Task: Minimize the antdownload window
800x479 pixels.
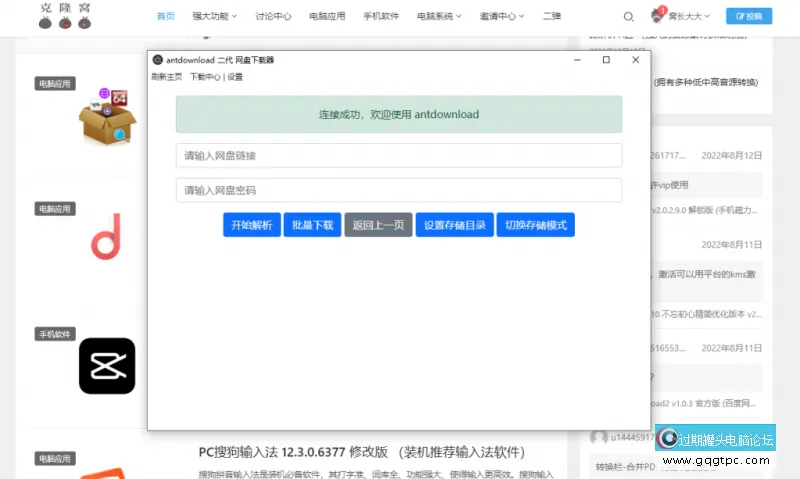Action: (577, 60)
